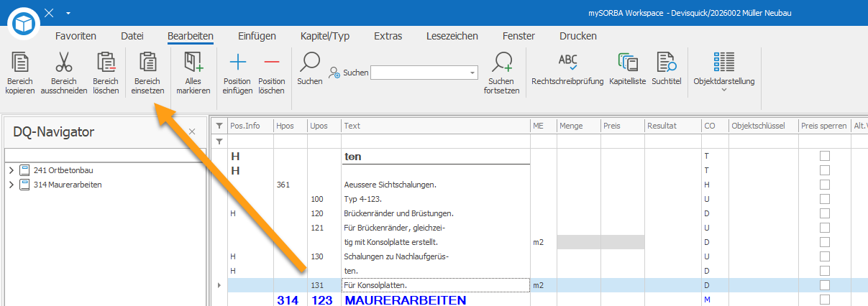Toggle Preis sperren for top 'ten' row
Viewport: 868px width, 306px height.
tap(825, 156)
